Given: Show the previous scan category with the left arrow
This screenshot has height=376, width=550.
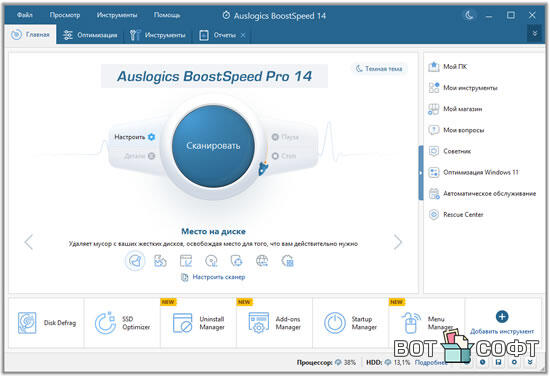Looking at the screenshot, I should [x=29, y=242].
